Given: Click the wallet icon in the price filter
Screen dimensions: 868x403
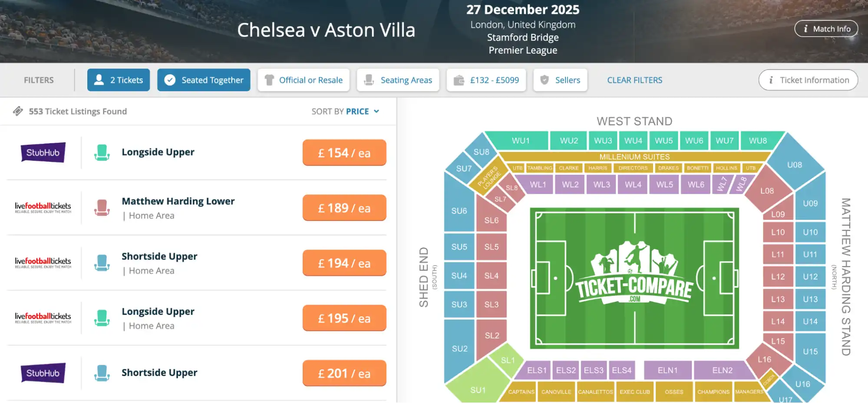Looking at the screenshot, I should pos(459,80).
